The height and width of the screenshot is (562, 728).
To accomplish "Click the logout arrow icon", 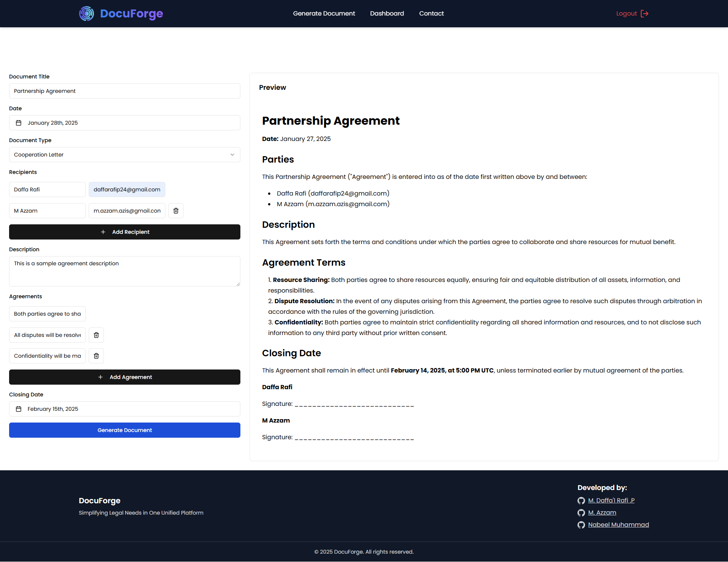I will 645,14.
